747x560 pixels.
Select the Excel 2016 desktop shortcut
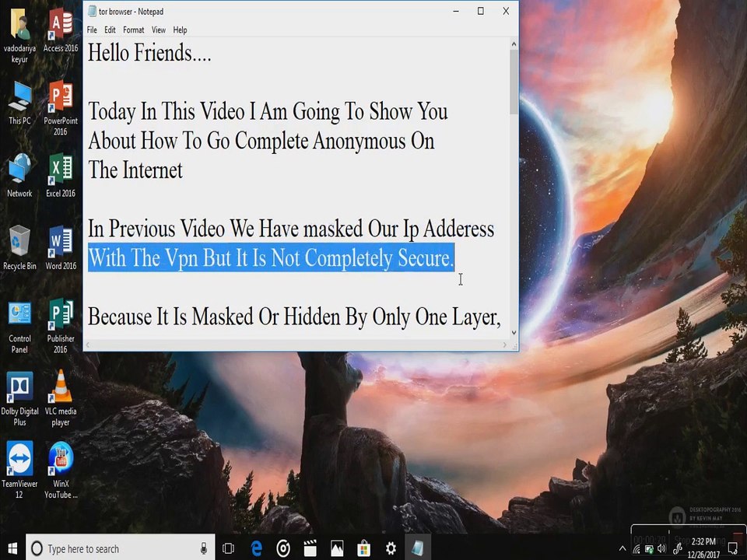tap(61, 176)
